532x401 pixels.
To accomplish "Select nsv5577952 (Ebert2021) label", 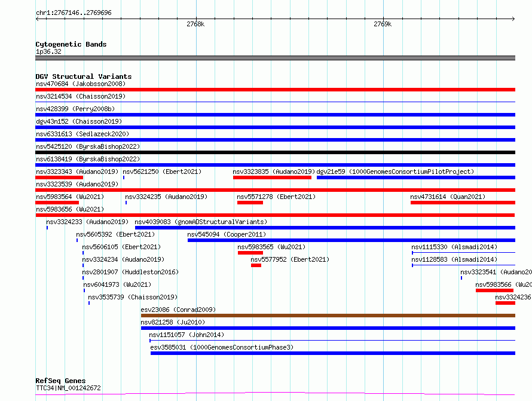I will point(290,259).
